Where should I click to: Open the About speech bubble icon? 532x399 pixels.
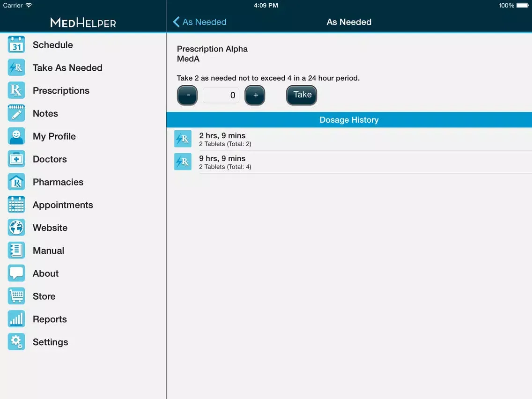click(x=16, y=273)
